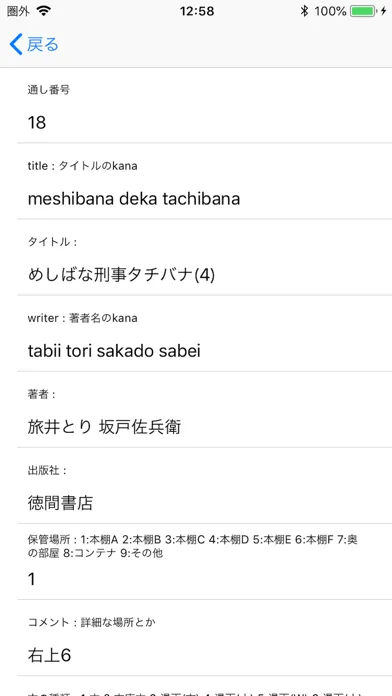392x696 pixels.
Task: Tap the Bluetooth status bar icon
Action: (x=304, y=11)
